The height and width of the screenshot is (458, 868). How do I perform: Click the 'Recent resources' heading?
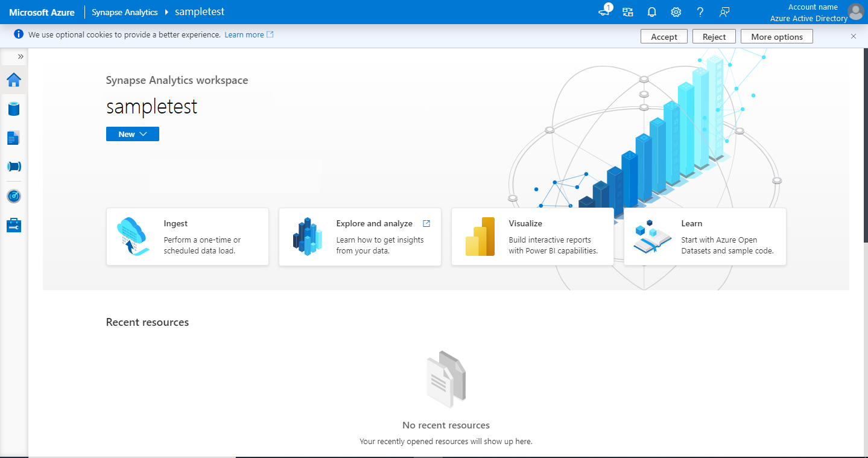(147, 322)
